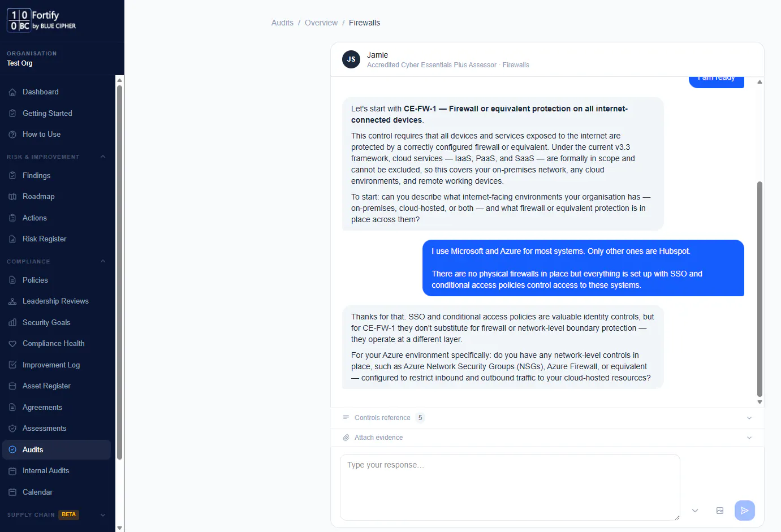Click the Compliance Health heart icon
Screen dimensions: 781x532
12,344
